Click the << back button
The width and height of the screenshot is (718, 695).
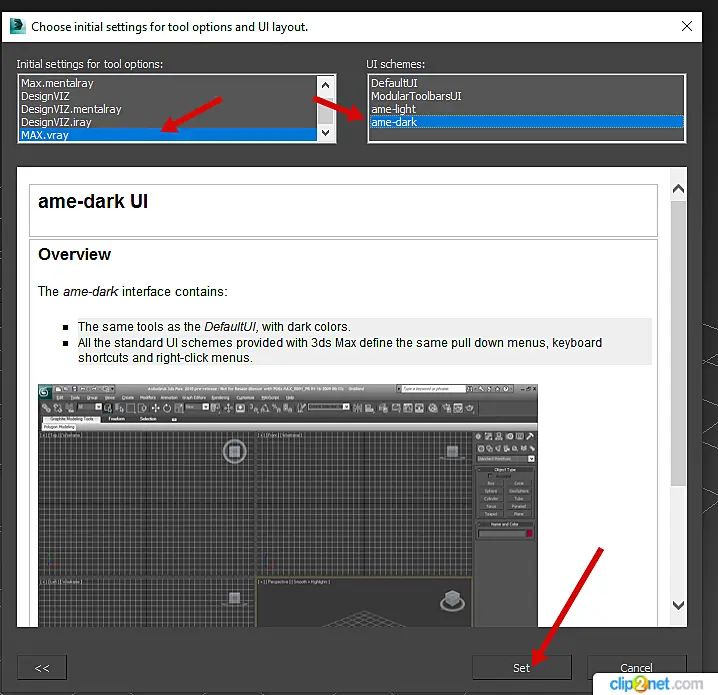(x=42, y=668)
